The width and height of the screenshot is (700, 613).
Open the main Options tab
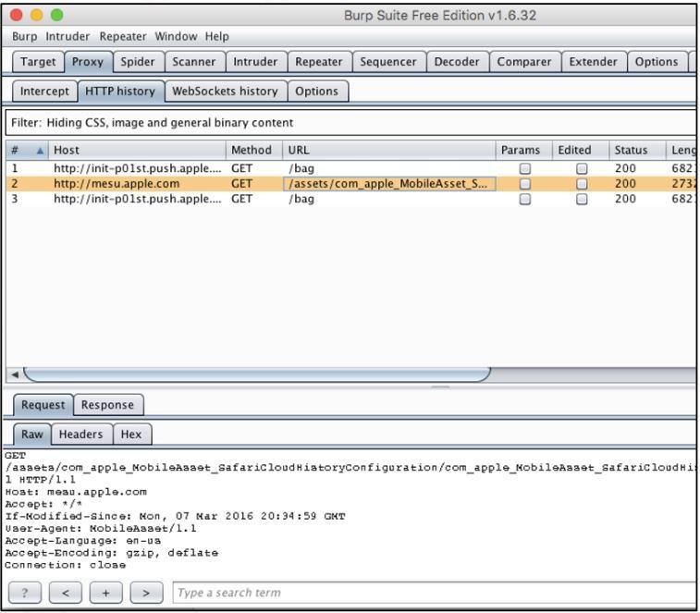657,62
